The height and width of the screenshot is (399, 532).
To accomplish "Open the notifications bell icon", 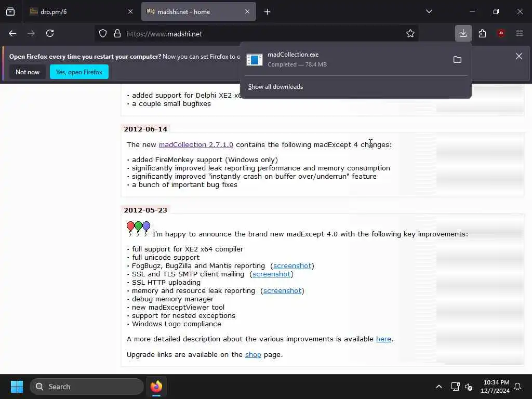I will pos(518,387).
